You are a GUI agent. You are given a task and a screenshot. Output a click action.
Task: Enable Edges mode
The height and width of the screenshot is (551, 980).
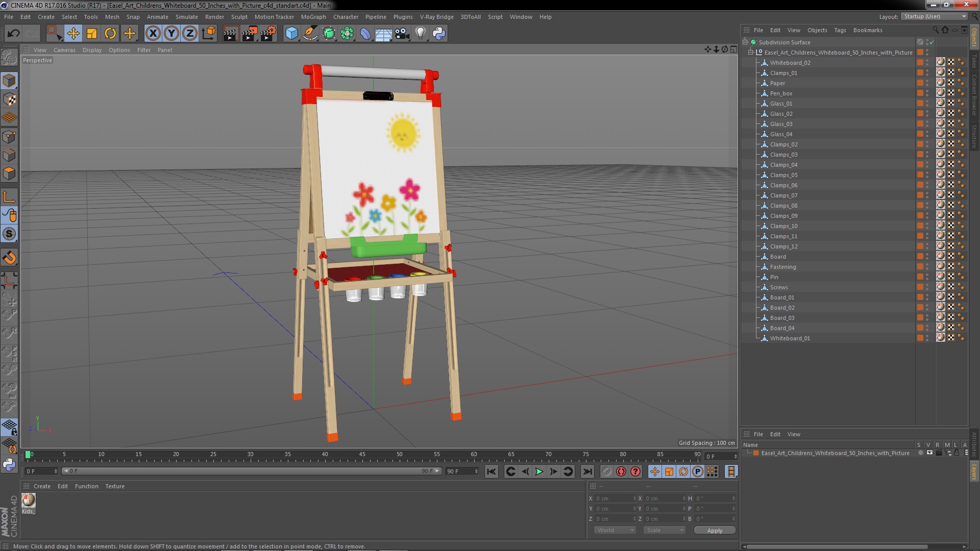9,155
